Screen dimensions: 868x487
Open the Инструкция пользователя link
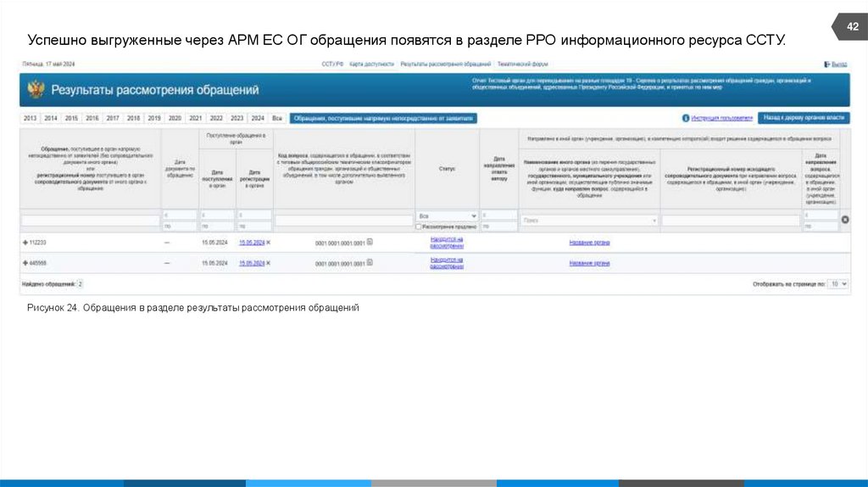coord(722,118)
